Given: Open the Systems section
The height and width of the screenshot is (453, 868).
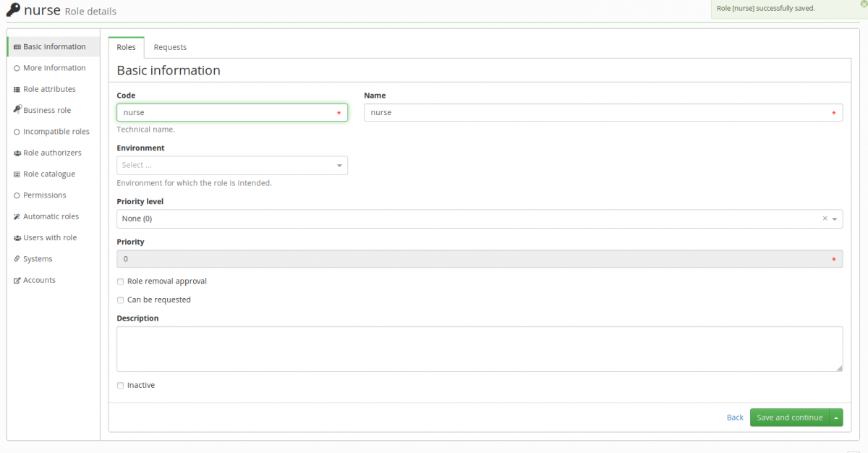Looking at the screenshot, I should pyautogui.click(x=54, y=259).
